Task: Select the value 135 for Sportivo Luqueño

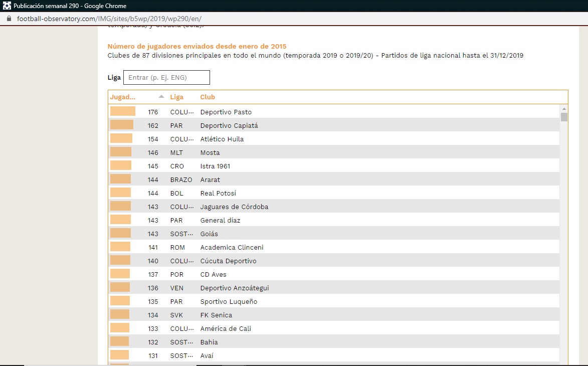Action: click(153, 301)
